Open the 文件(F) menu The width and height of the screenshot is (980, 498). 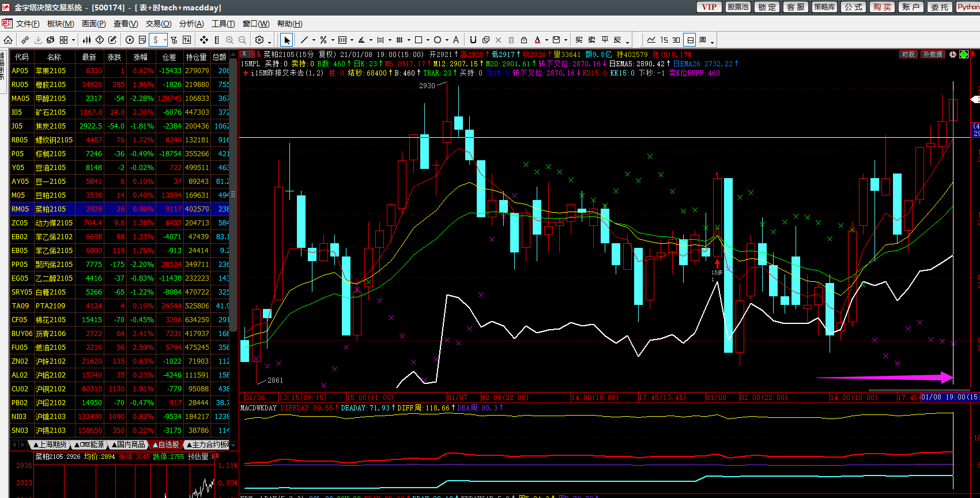pyautogui.click(x=28, y=24)
